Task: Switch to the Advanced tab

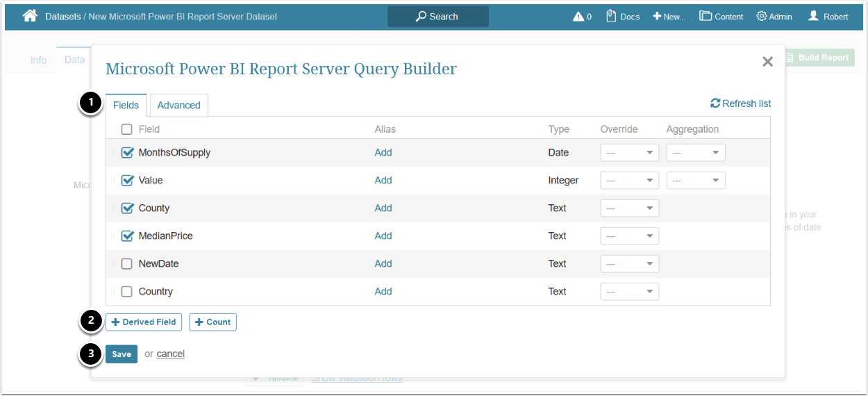Action: click(x=178, y=106)
